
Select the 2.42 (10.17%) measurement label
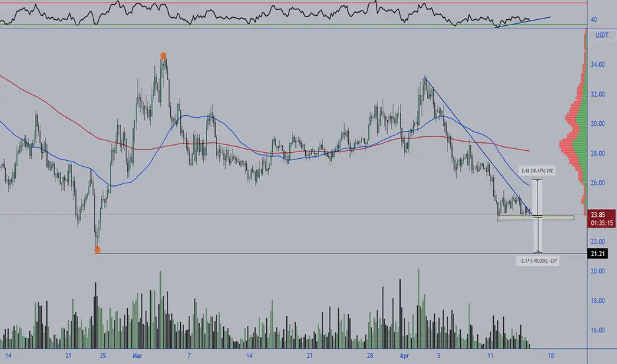[537, 171]
